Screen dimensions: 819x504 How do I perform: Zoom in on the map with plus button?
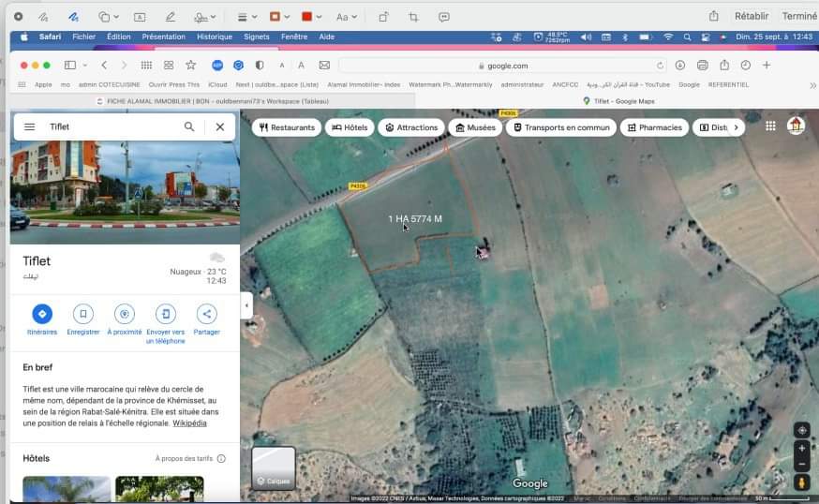(801, 449)
